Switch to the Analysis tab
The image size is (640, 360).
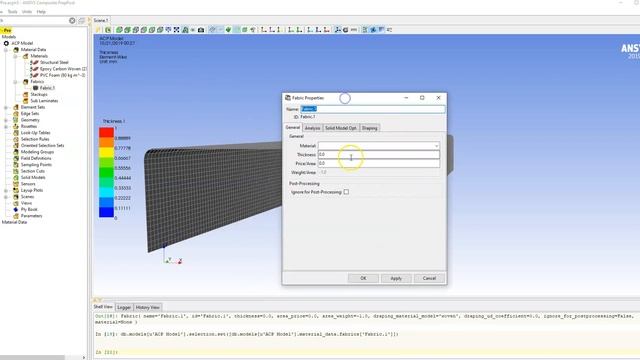[x=312, y=128]
